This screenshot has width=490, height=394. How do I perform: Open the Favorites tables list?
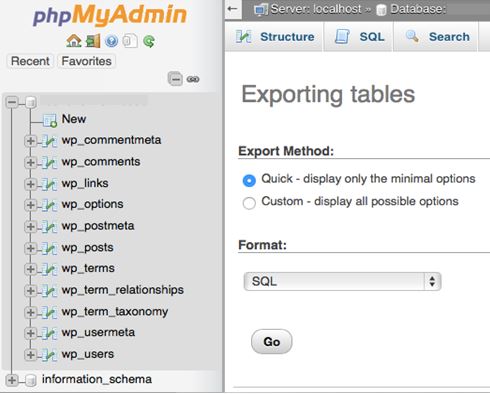pos(86,61)
